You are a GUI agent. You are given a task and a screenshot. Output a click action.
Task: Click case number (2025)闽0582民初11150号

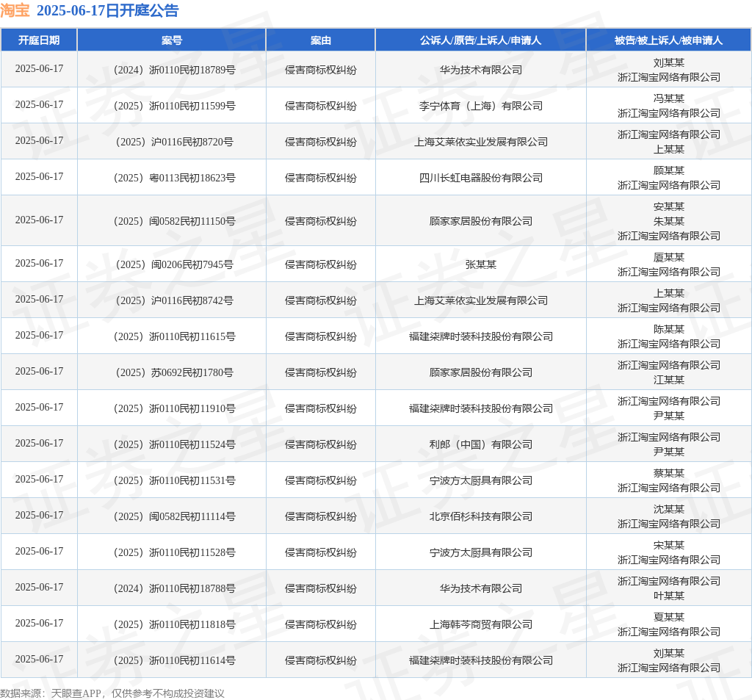[175, 221]
